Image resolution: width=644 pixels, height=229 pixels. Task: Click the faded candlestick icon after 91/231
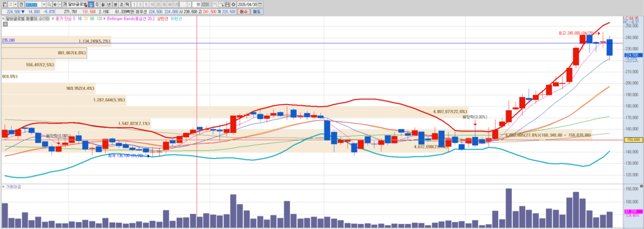(215, 4)
